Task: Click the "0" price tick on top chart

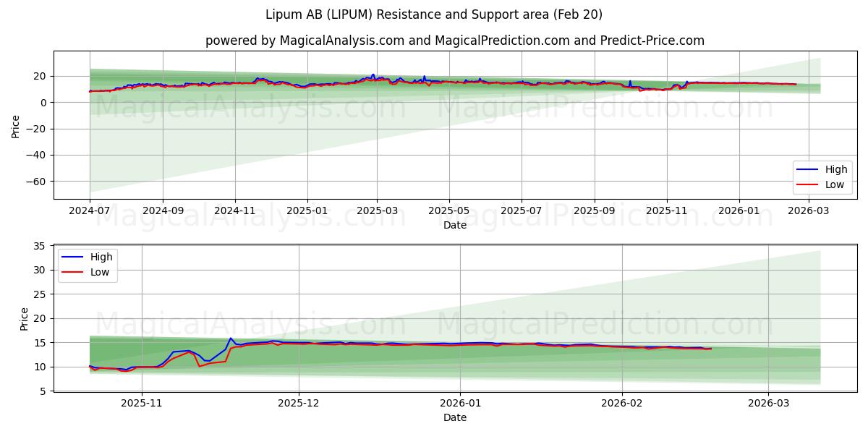Action: pyautogui.click(x=45, y=103)
